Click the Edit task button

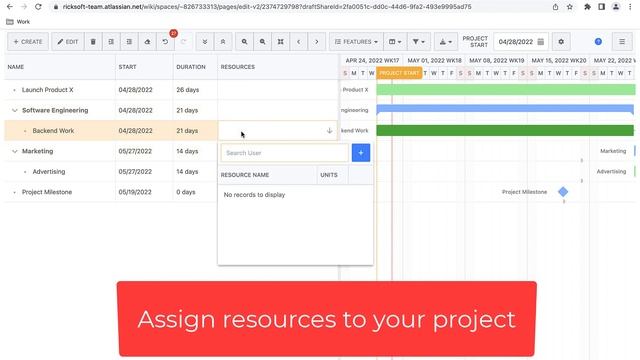tap(68, 42)
